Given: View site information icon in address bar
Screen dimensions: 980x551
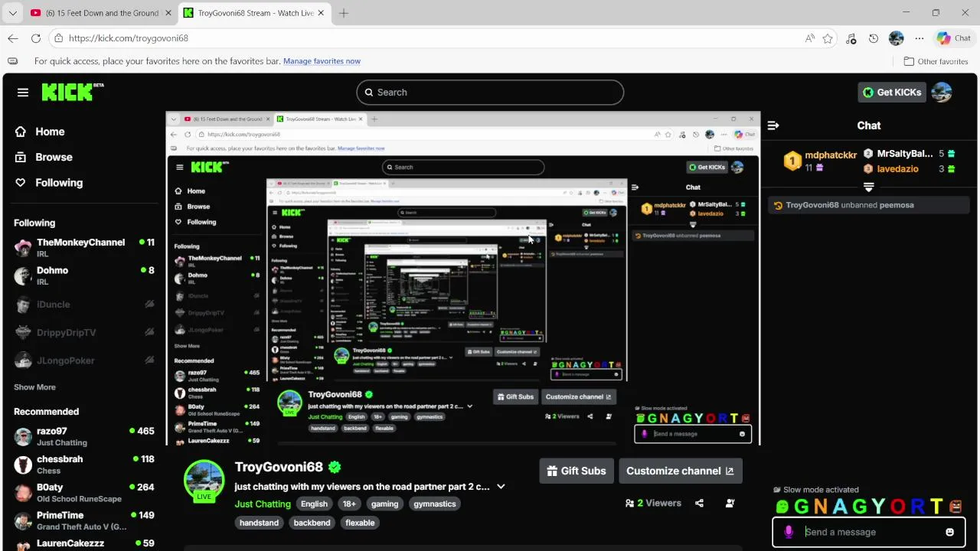Looking at the screenshot, I should click(x=58, y=38).
